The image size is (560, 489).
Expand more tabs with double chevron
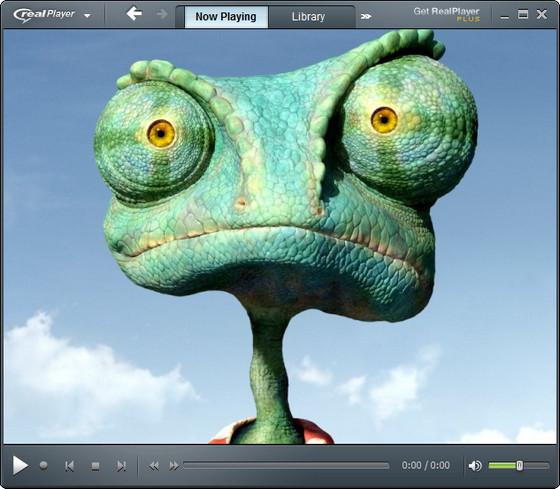(x=366, y=16)
